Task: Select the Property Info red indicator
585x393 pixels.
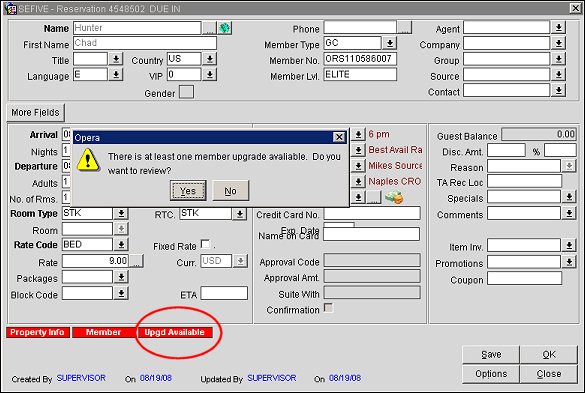Action: tap(38, 332)
